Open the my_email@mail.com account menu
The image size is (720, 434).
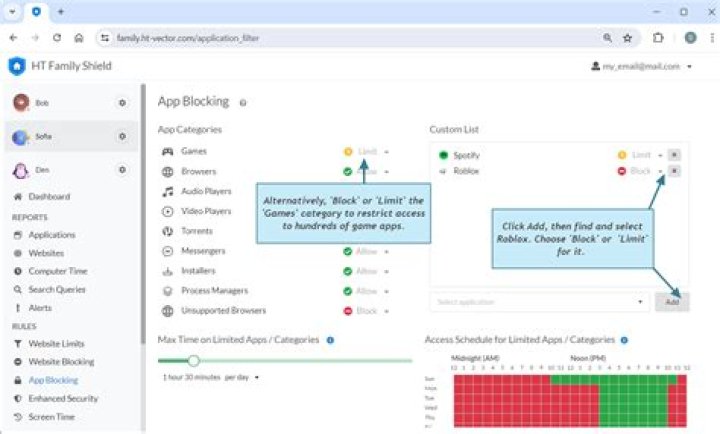(x=642, y=66)
